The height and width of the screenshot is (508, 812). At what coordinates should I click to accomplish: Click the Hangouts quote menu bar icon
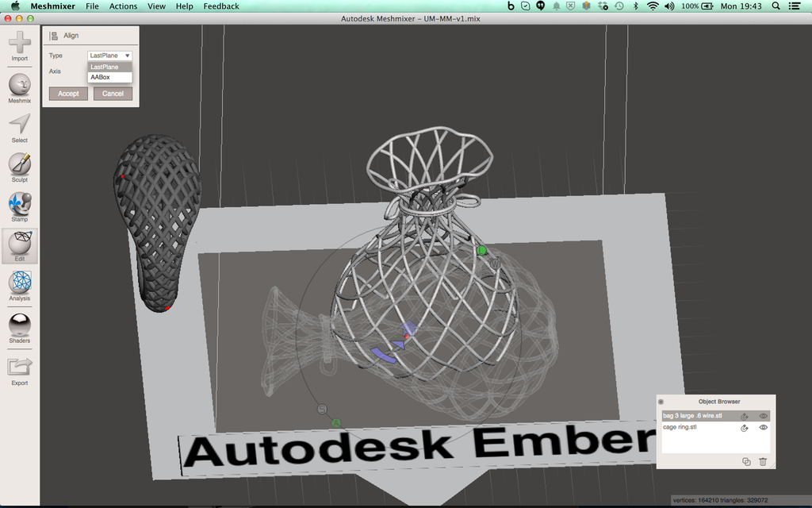541,6
